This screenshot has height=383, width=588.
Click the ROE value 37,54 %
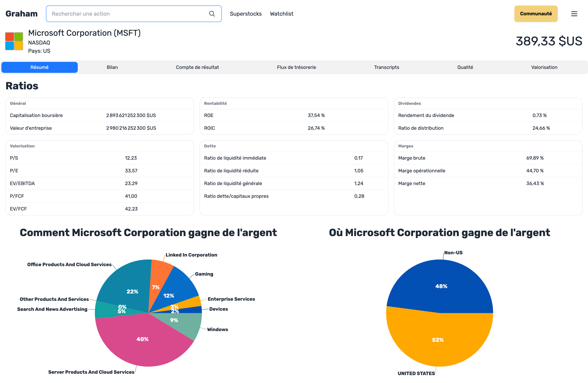(x=316, y=115)
